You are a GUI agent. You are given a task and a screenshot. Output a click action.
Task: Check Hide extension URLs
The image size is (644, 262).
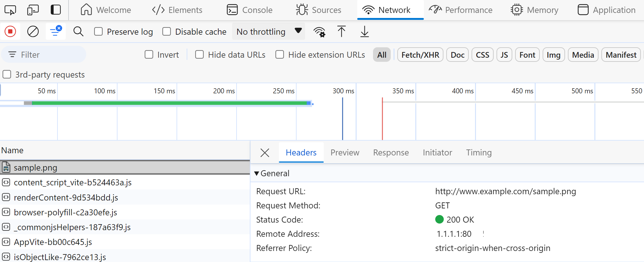coord(280,55)
